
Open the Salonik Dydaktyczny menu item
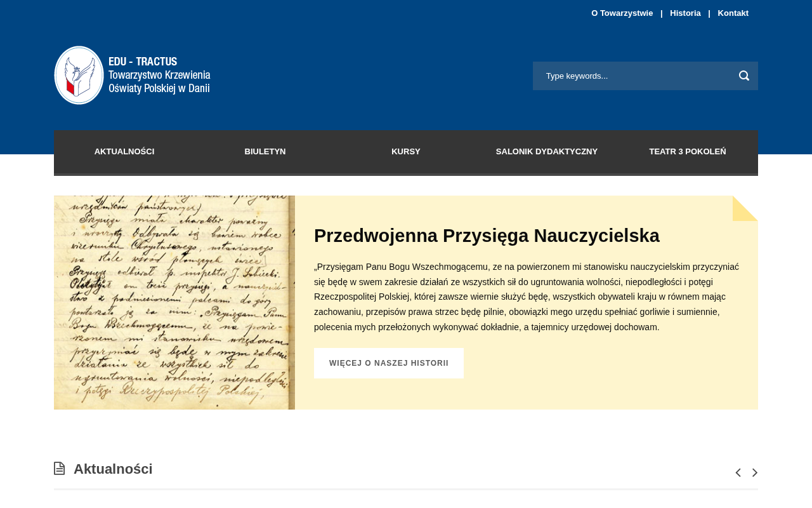point(547,152)
